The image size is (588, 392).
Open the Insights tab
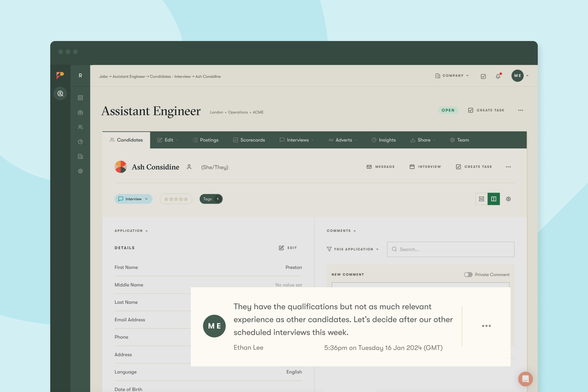[x=383, y=140]
